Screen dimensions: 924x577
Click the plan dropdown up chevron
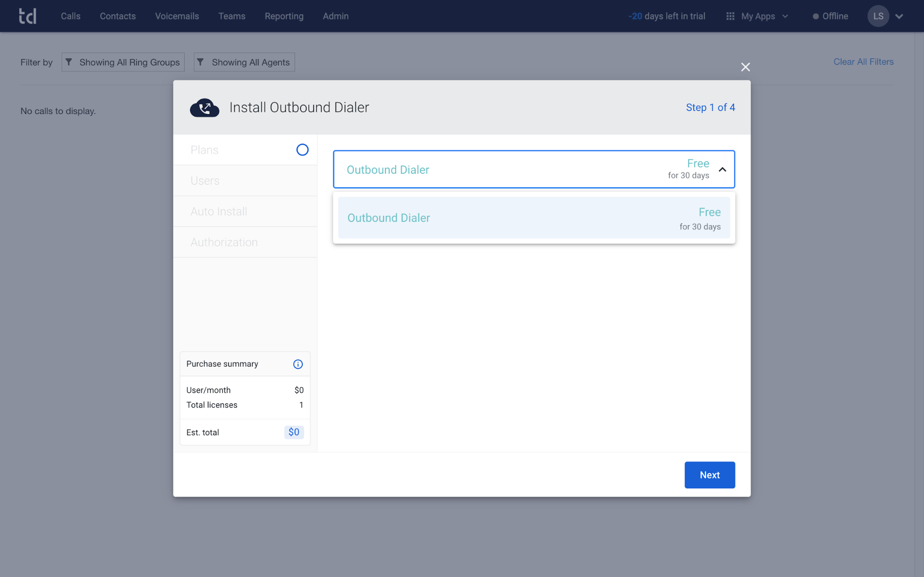click(722, 170)
